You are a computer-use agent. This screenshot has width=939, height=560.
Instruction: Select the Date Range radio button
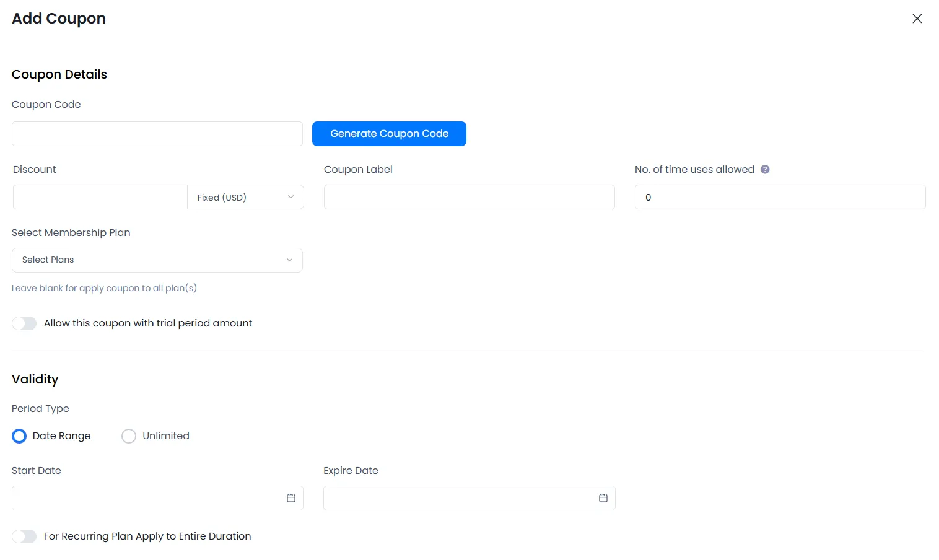pyautogui.click(x=20, y=436)
